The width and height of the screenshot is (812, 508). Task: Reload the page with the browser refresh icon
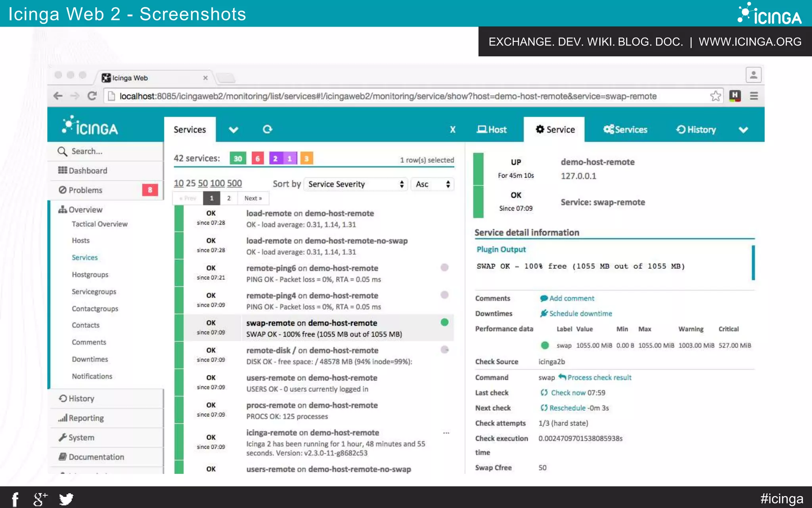click(x=92, y=96)
